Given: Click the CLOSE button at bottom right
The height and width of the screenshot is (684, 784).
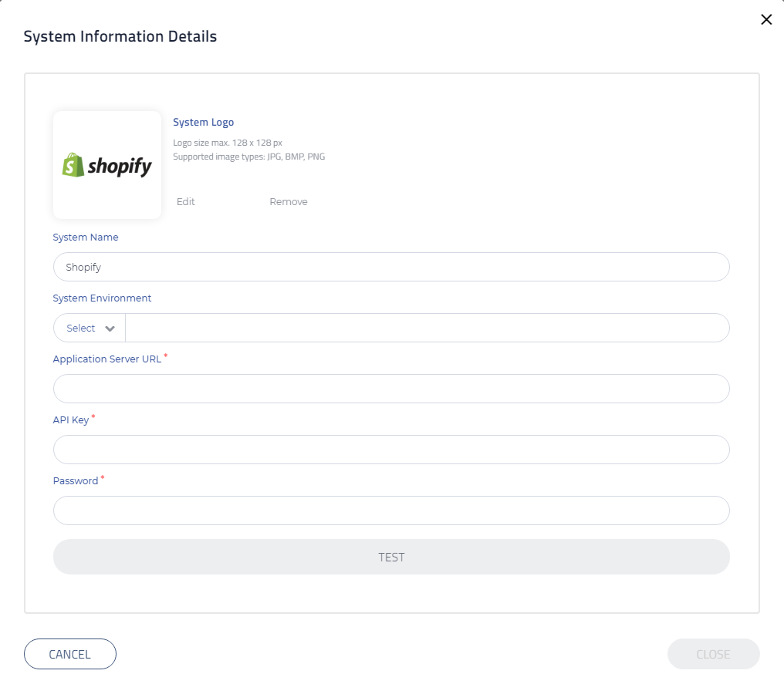Looking at the screenshot, I should click(x=713, y=654).
